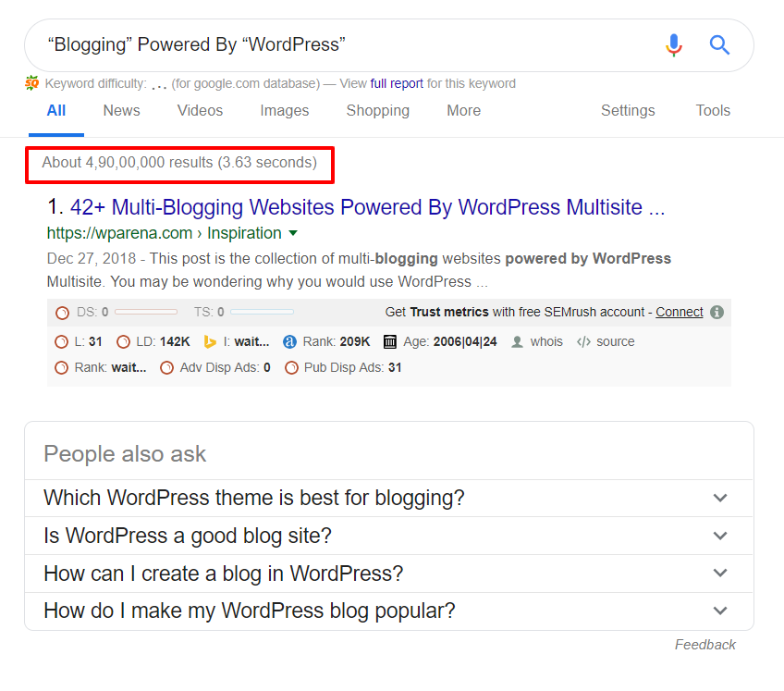Viewport: 784px width, 691px height.
Task: Click the whois link
Action: point(546,341)
